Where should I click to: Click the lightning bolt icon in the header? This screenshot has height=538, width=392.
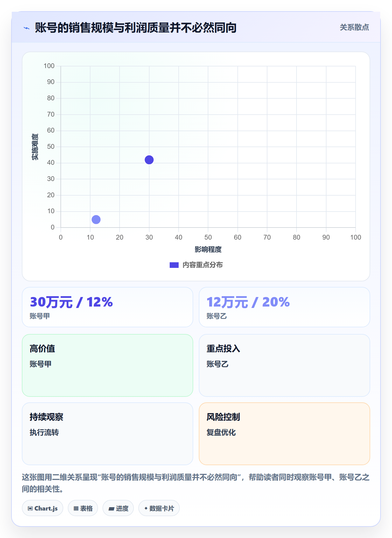[27, 28]
